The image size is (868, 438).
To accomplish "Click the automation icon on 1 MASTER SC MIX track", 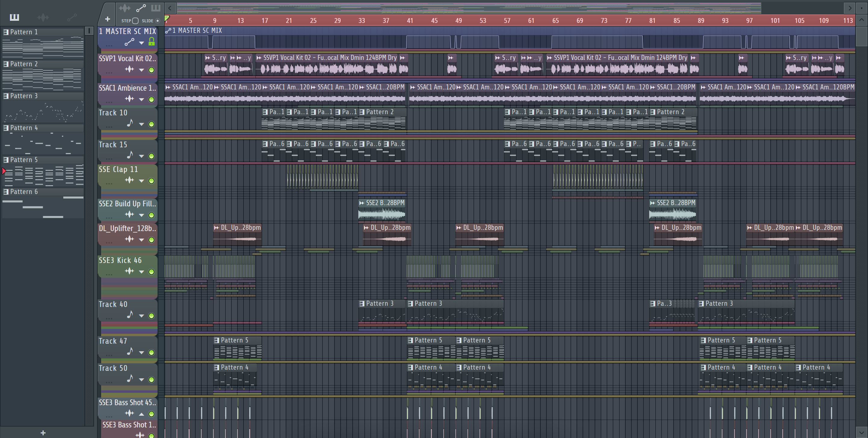I will pos(129,42).
